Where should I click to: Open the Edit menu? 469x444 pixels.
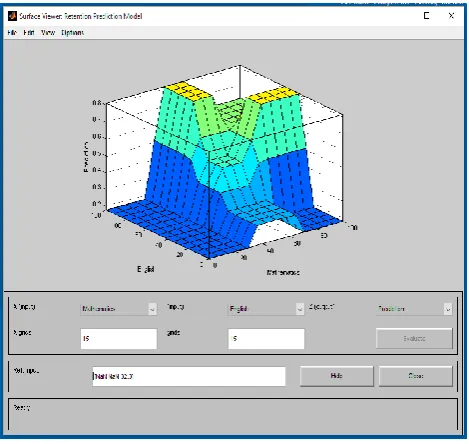29,33
